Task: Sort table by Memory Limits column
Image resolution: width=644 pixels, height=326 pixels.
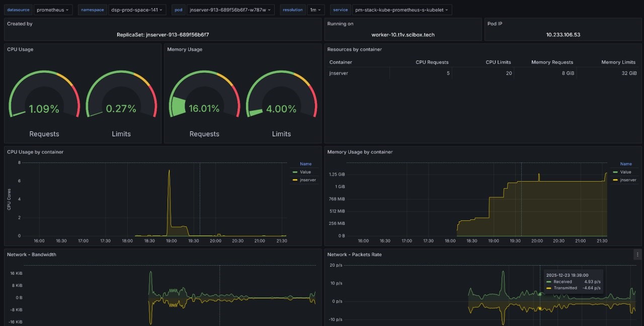Action: (x=618, y=62)
